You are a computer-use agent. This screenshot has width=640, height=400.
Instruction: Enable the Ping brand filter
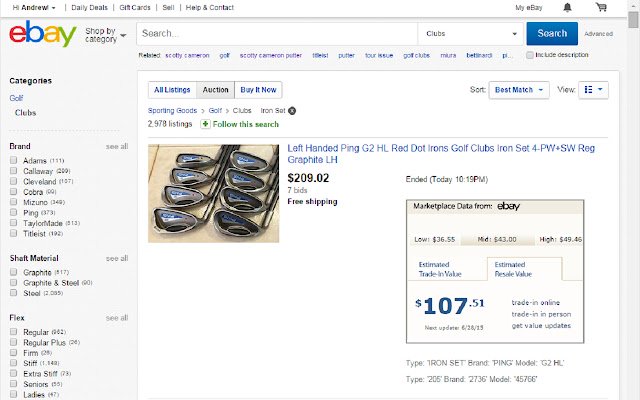pyautogui.click(x=13, y=213)
